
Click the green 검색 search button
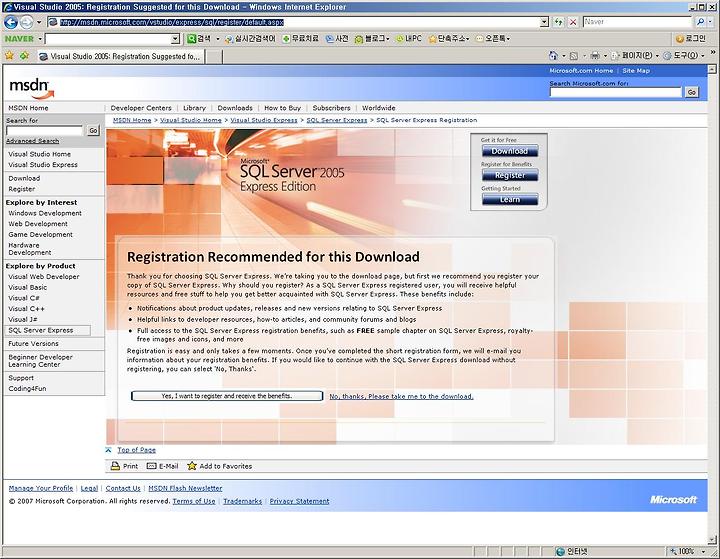[198, 39]
